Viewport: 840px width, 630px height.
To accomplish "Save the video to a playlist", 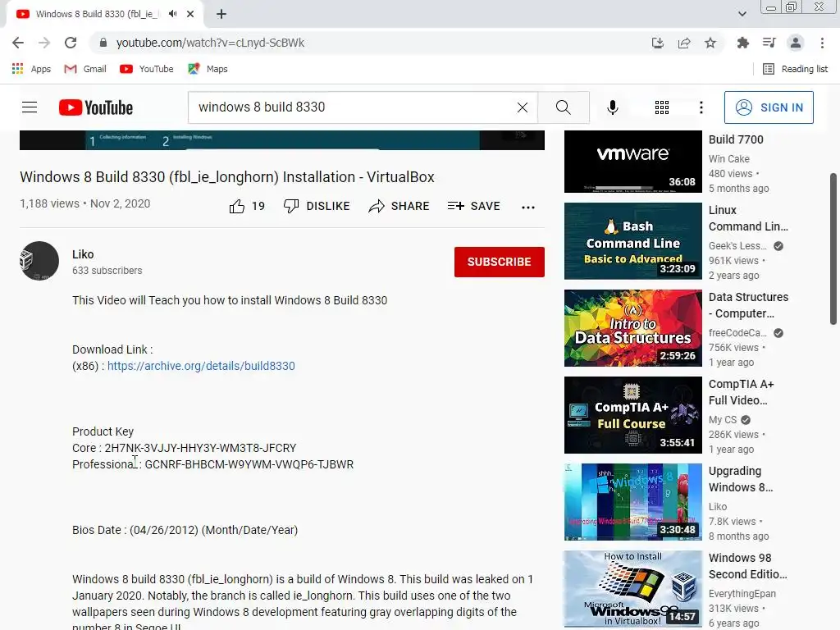I will coord(473,206).
